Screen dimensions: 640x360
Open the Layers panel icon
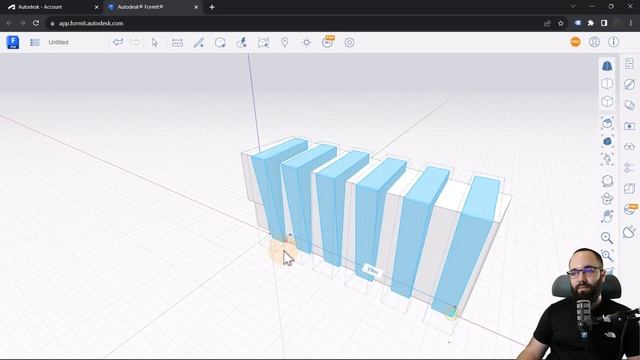click(629, 105)
